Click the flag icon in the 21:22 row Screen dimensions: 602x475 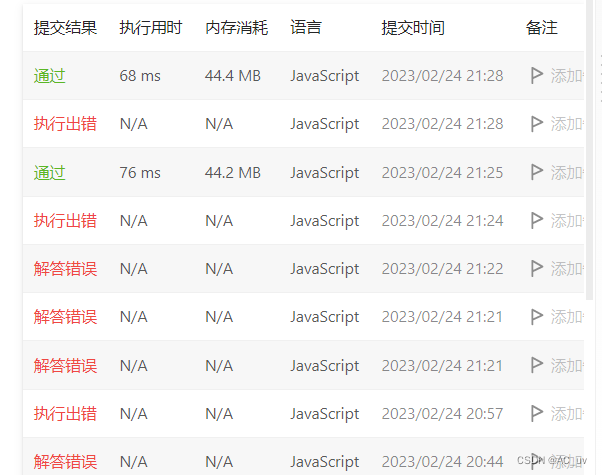click(x=536, y=268)
